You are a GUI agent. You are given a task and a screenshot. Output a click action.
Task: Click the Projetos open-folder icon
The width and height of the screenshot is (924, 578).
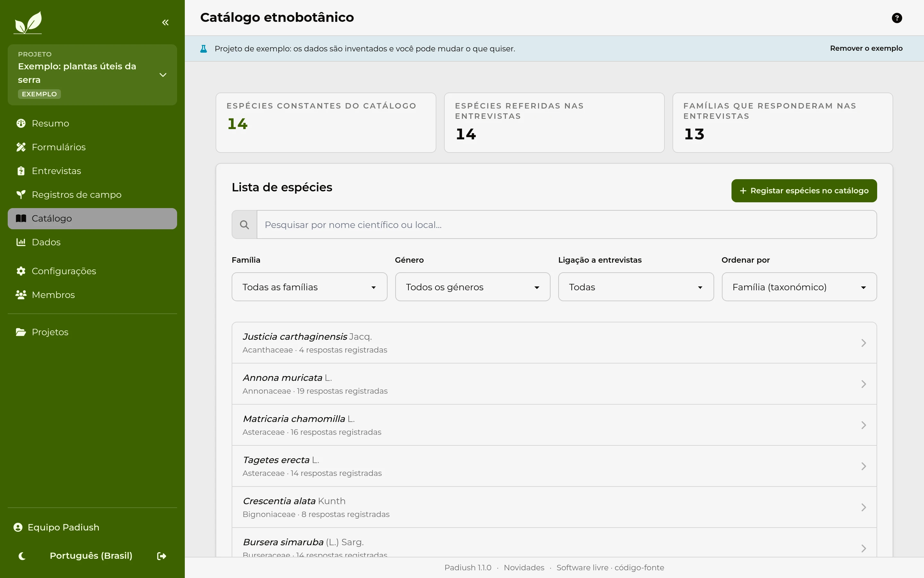(x=21, y=332)
